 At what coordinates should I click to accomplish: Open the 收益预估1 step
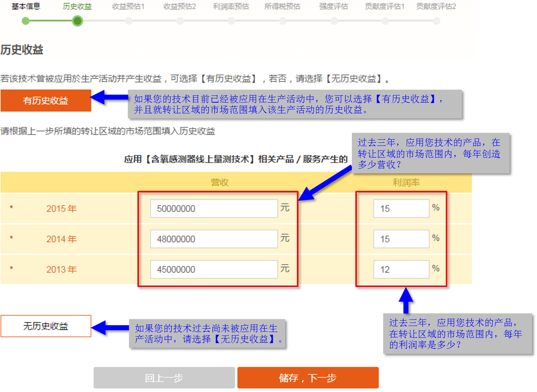128,6
